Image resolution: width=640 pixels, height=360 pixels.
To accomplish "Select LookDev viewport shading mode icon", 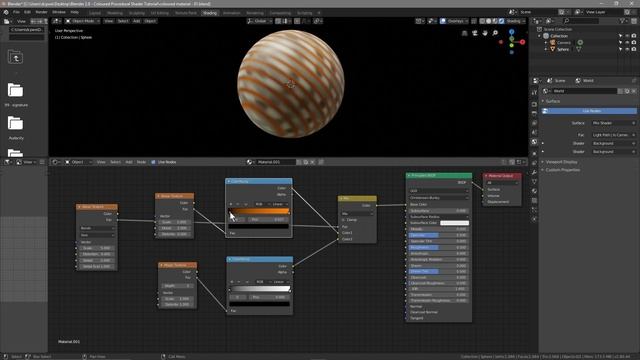I will 495,21.
